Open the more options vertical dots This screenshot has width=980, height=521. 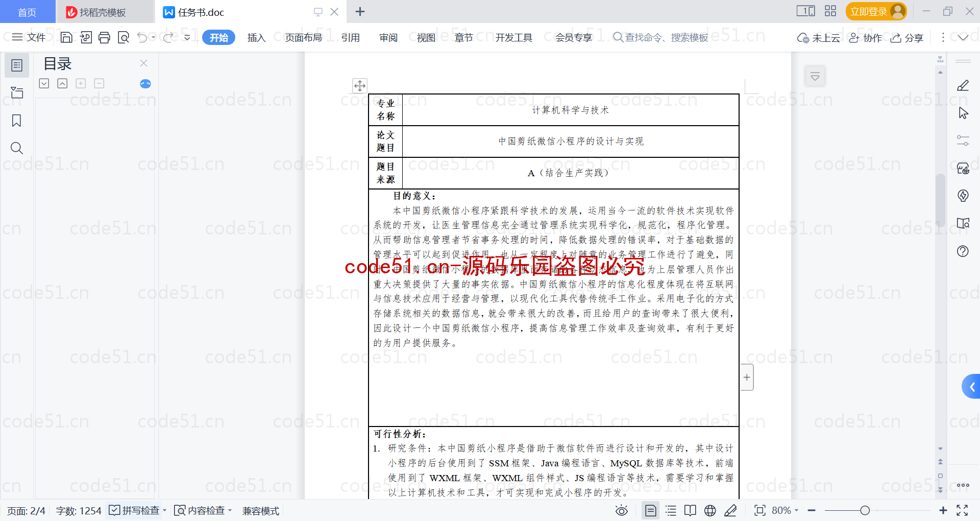coord(943,37)
